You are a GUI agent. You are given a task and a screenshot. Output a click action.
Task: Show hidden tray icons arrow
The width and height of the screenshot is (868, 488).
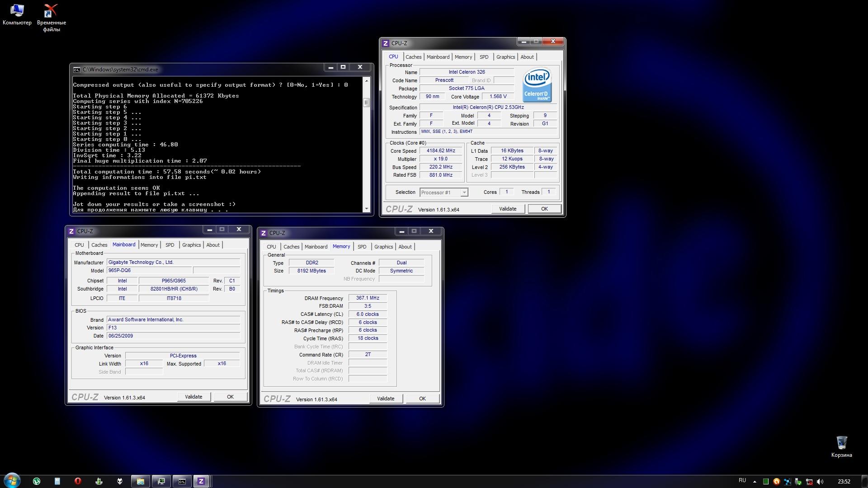[754, 481]
